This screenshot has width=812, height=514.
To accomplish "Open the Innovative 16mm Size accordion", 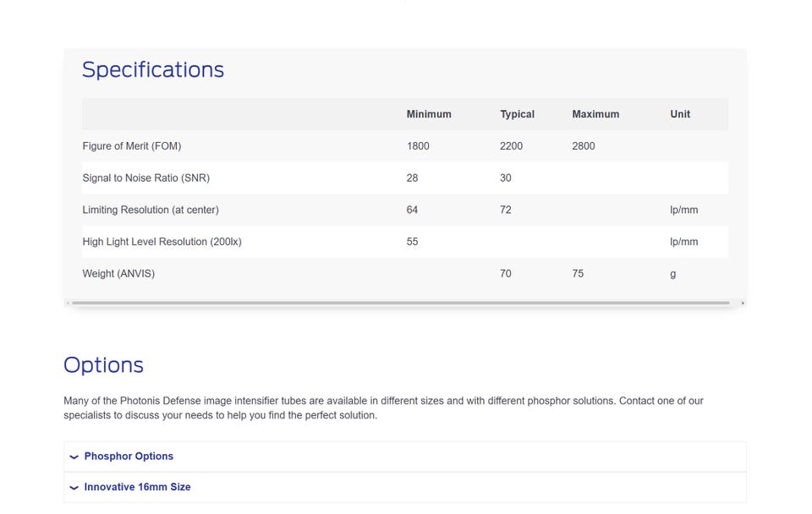I will [405, 487].
